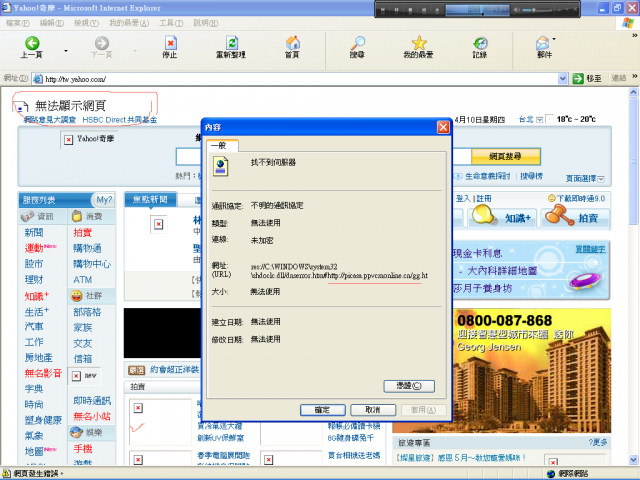Viewport: 640px width, 480px height.
Task: Click the My? button in 服務列表
Action: [x=104, y=200]
